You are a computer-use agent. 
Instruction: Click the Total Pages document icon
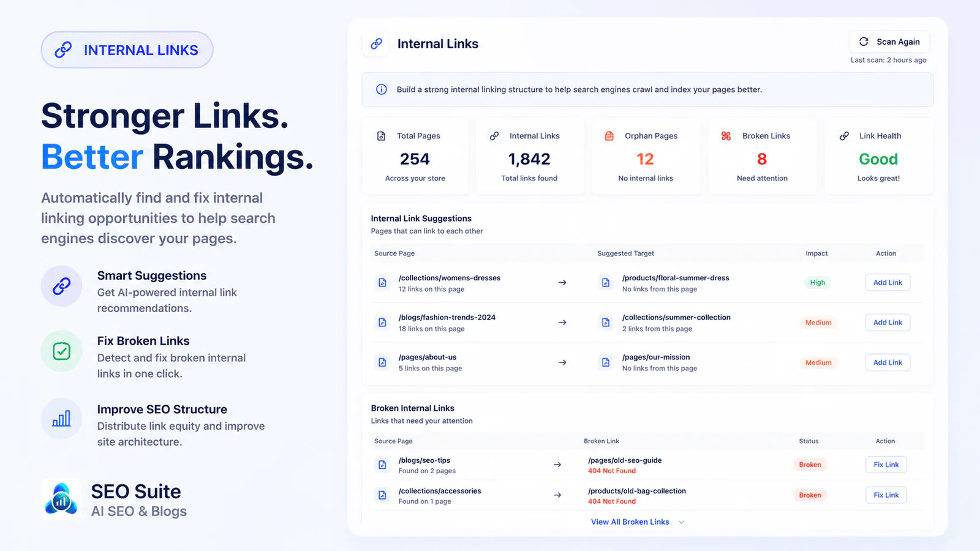pos(381,136)
